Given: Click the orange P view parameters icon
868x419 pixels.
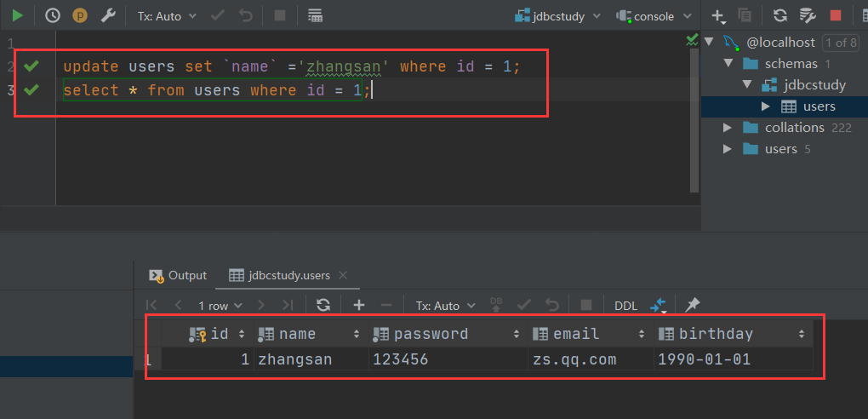Looking at the screenshot, I should pyautogui.click(x=80, y=15).
